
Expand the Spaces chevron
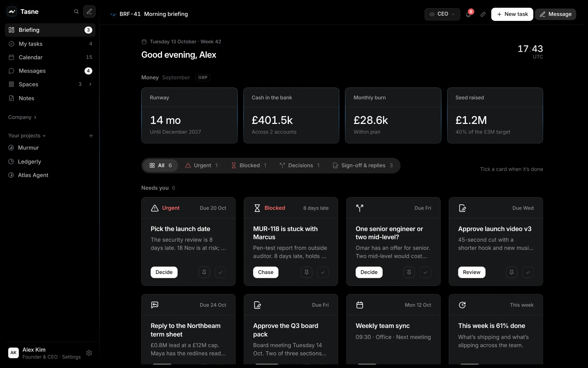pyautogui.click(x=90, y=84)
